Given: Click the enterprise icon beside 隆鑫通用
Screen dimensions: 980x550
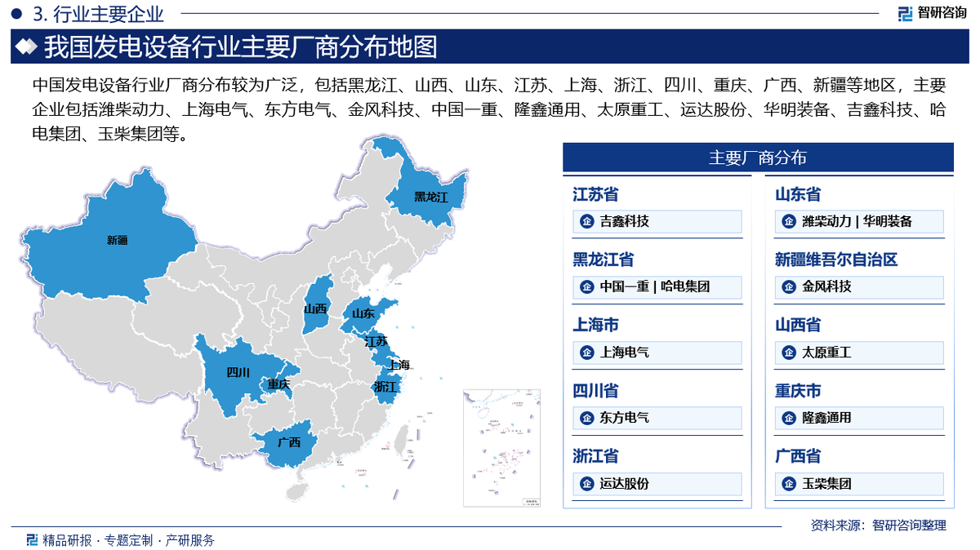Looking at the screenshot, I should click(788, 418).
